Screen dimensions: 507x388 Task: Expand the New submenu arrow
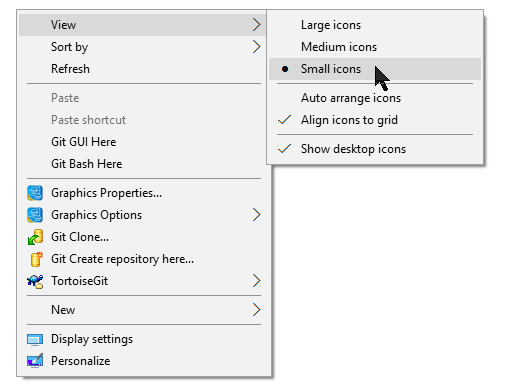click(256, 310)
